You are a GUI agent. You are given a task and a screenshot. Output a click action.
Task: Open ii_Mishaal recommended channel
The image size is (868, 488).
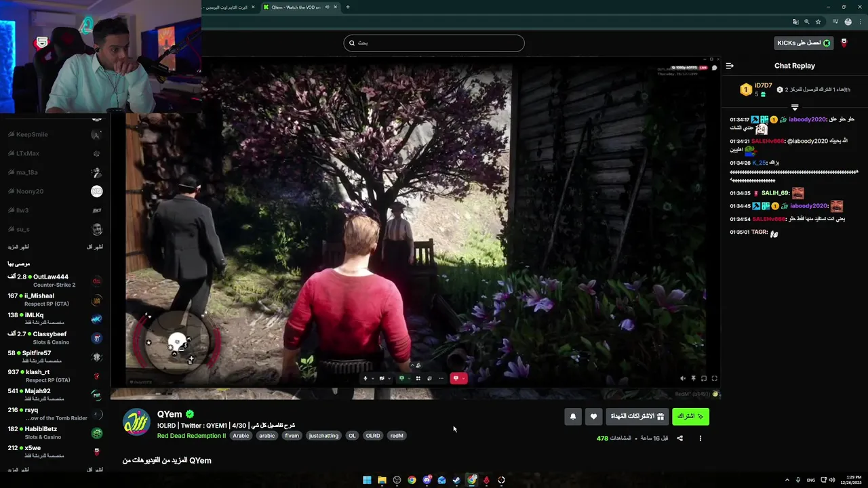[x=55, y=300]
